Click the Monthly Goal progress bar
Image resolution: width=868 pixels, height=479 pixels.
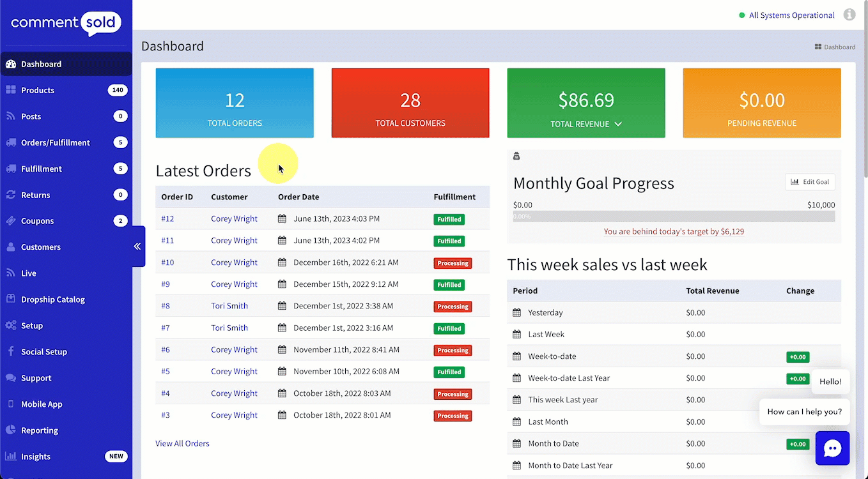[x=674, y=217]
